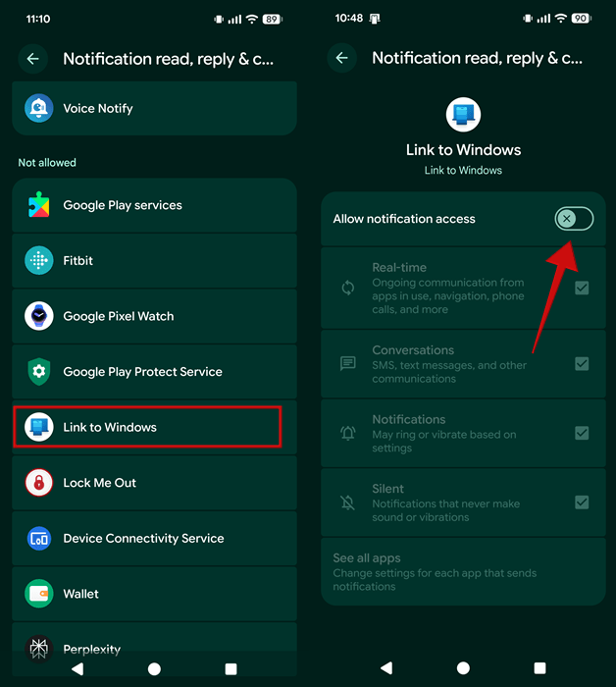616x687 pixels.
Task: Tap the Google Play Protect shield icon
Action: click(39, 372)
